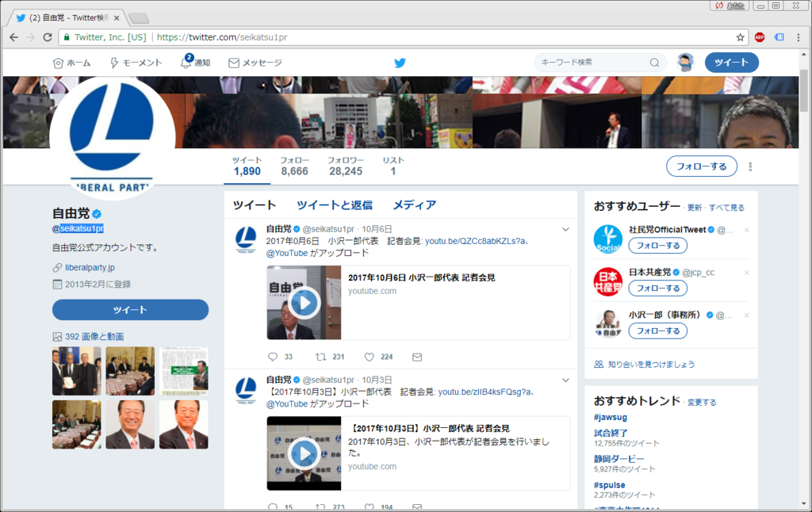Play the 2017年10月3日 press conference video
The height and width of the screenshot is (512, 812).
click(304, 454)
